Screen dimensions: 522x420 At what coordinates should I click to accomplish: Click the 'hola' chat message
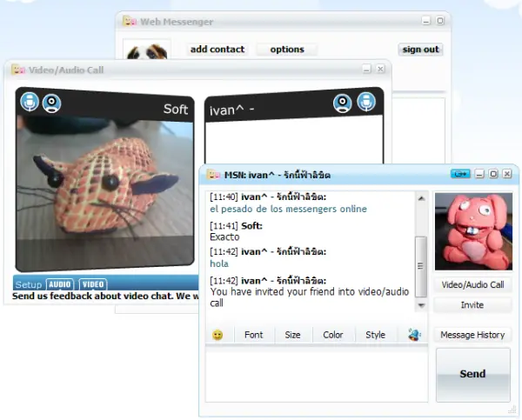219,263
